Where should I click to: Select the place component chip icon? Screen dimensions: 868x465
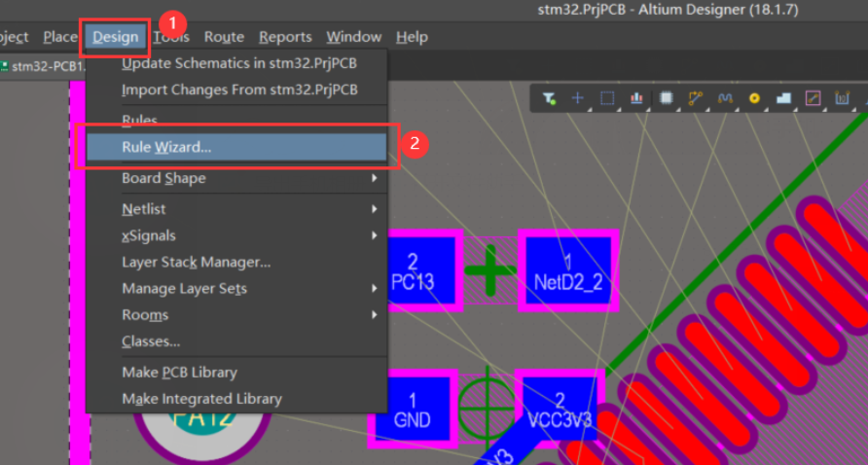point(667,98)
